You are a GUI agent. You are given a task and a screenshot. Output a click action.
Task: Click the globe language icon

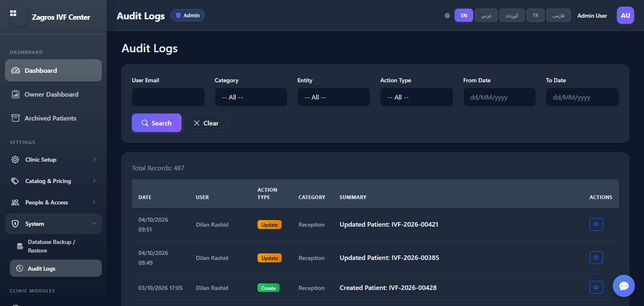click(447, 16)
